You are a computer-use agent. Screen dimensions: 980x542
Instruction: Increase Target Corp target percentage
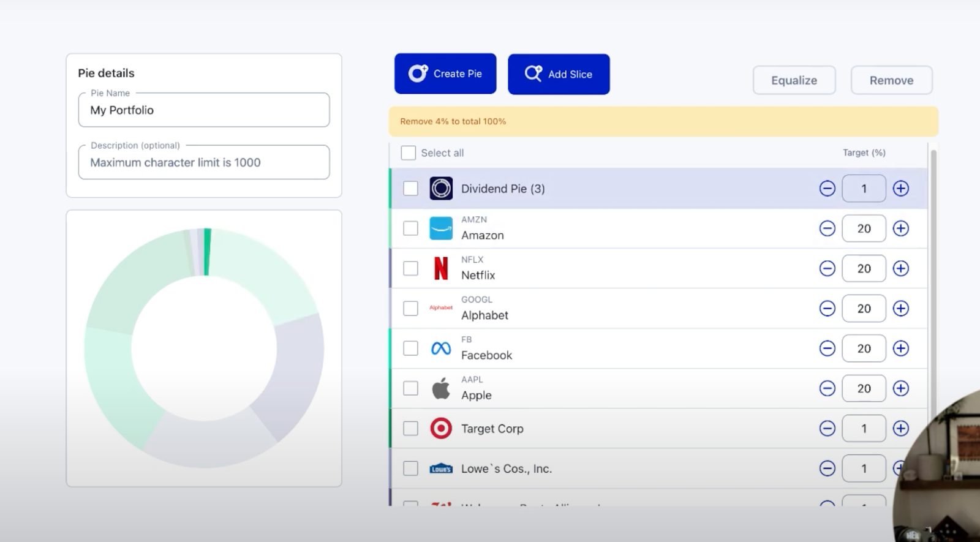pyautogui.click(x=901, y=429)
